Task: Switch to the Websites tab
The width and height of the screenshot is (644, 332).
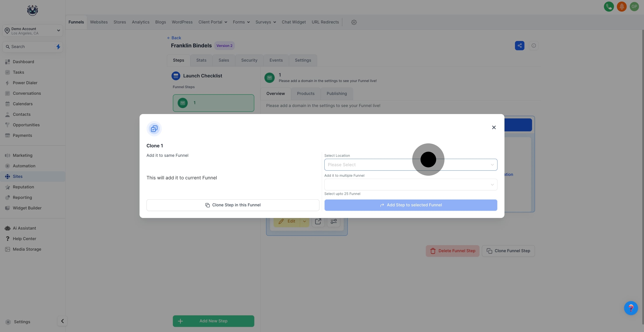Action: 99,22
